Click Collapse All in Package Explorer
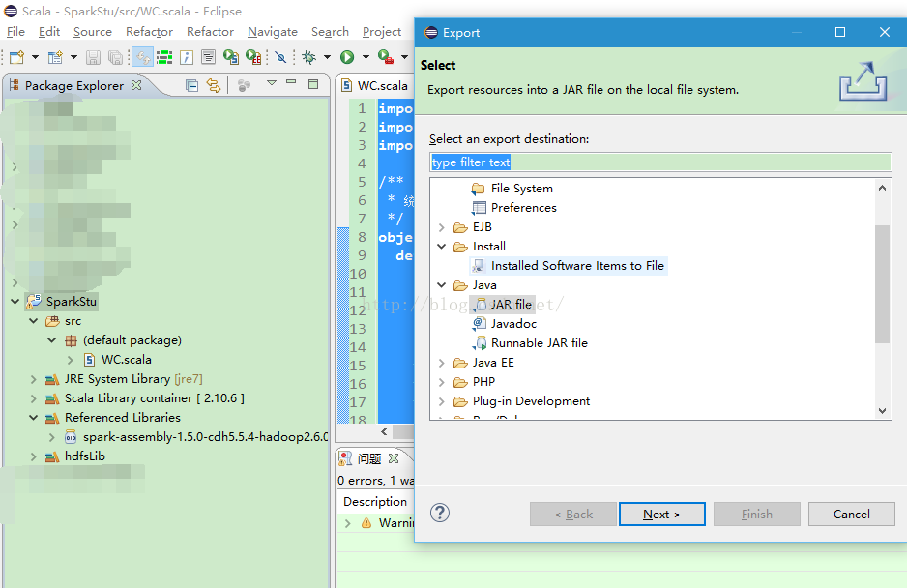Screen dimensions: 907x588 pos(192,86)
